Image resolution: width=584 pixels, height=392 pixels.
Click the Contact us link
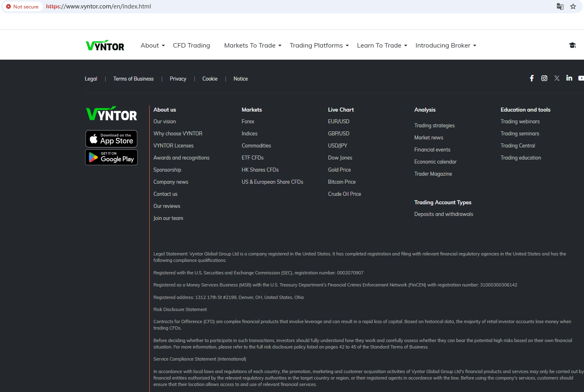[165, 194]
